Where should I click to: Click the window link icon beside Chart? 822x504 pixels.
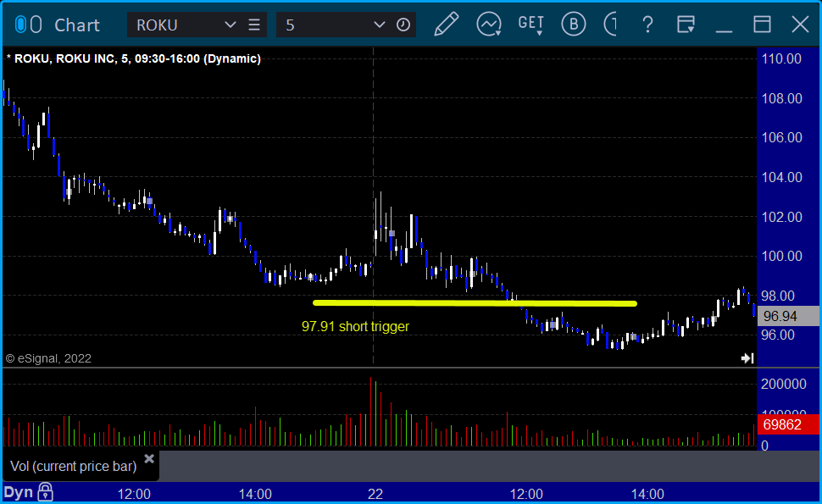coord(28,25)
